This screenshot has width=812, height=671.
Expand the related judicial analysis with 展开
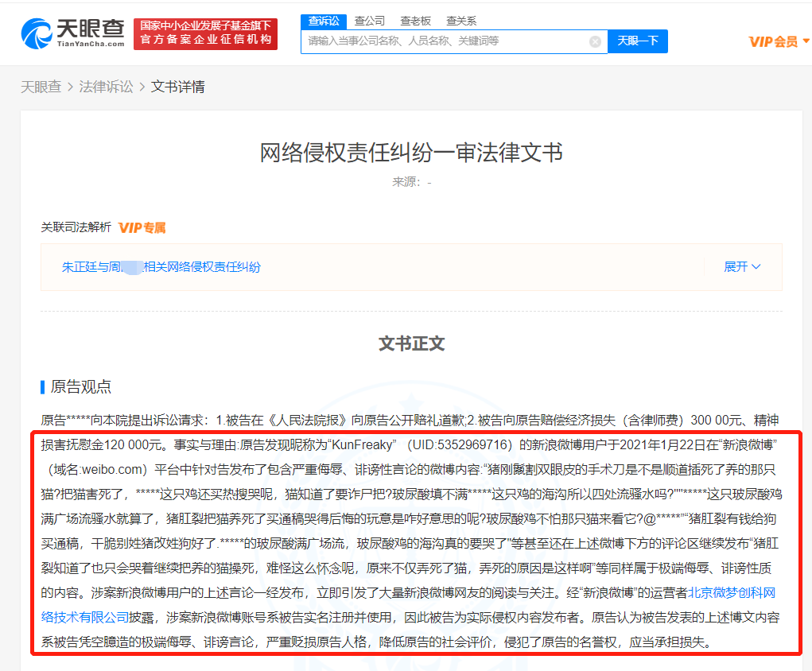[742, 266]
